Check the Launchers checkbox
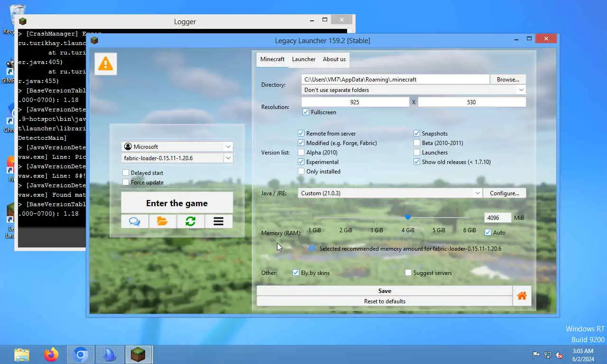 point(417,153)
